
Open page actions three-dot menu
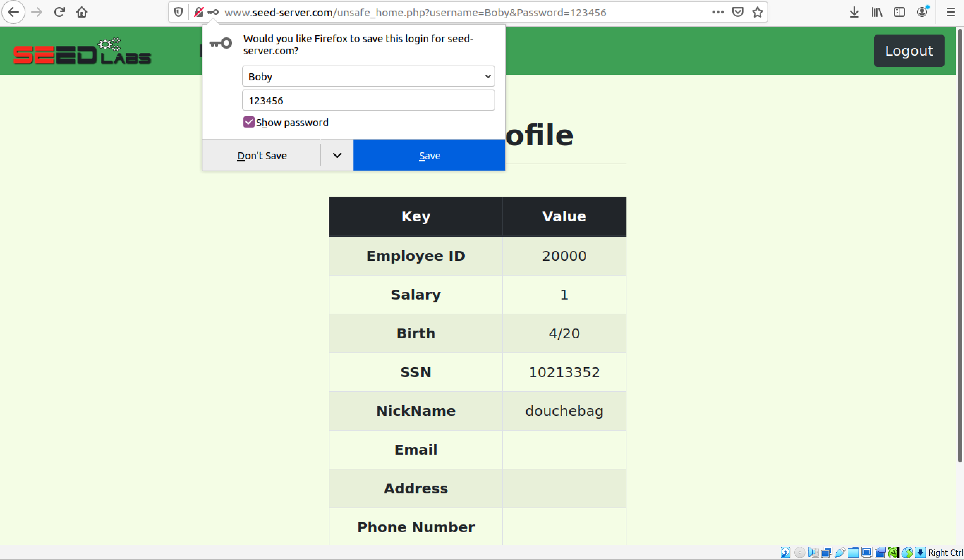(718, 12)
